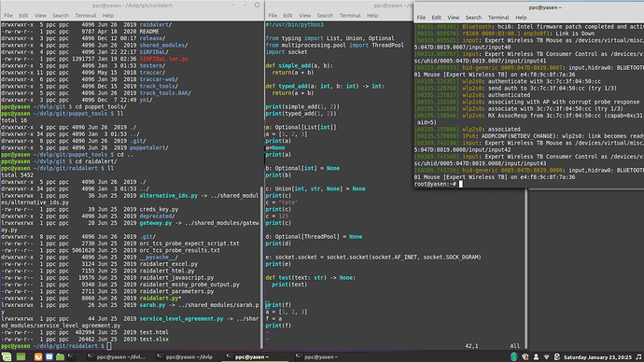Screen dimensions: 644x362
Task: Click 'def test(text: str) -> None:' line
Action: (311, 277)
